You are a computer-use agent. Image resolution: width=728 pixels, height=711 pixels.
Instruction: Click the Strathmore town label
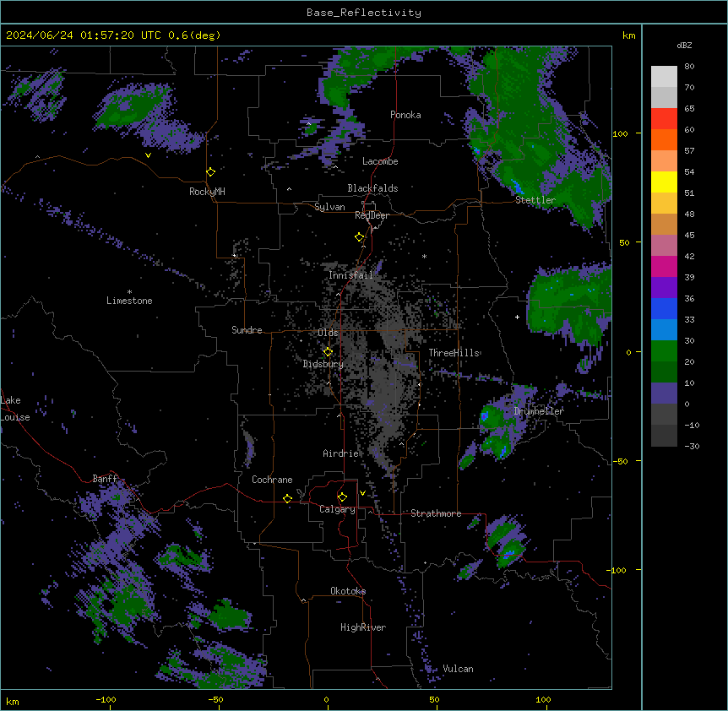436,513
